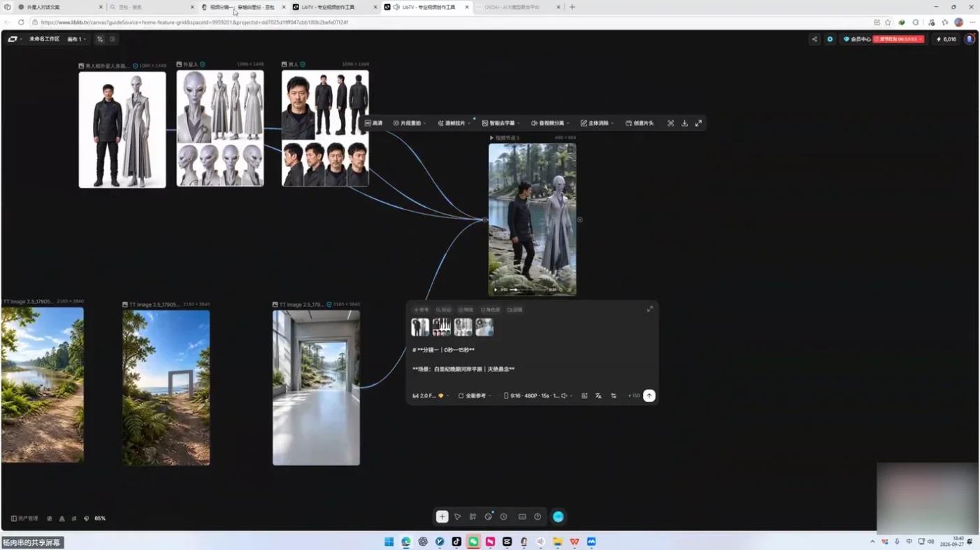Open the help question-mark icon
Screen dimensions: 980x550
tap(538, 517)
